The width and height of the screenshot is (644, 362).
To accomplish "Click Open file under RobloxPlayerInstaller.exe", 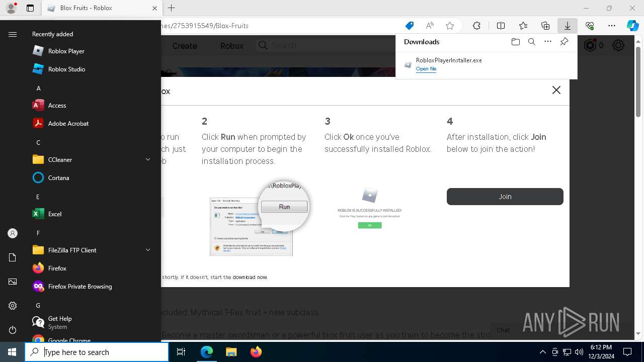I will click(426, 69).
